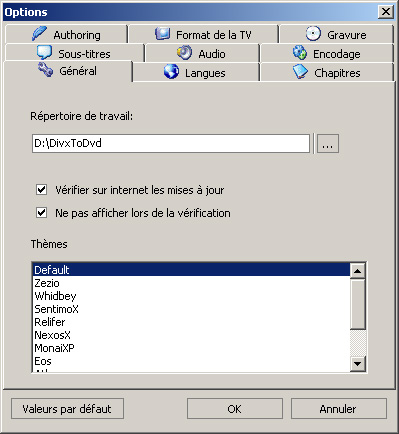The image size is (399, 434).
Task: Browse for working directory with ... button
Action: [x=328, y=144]
